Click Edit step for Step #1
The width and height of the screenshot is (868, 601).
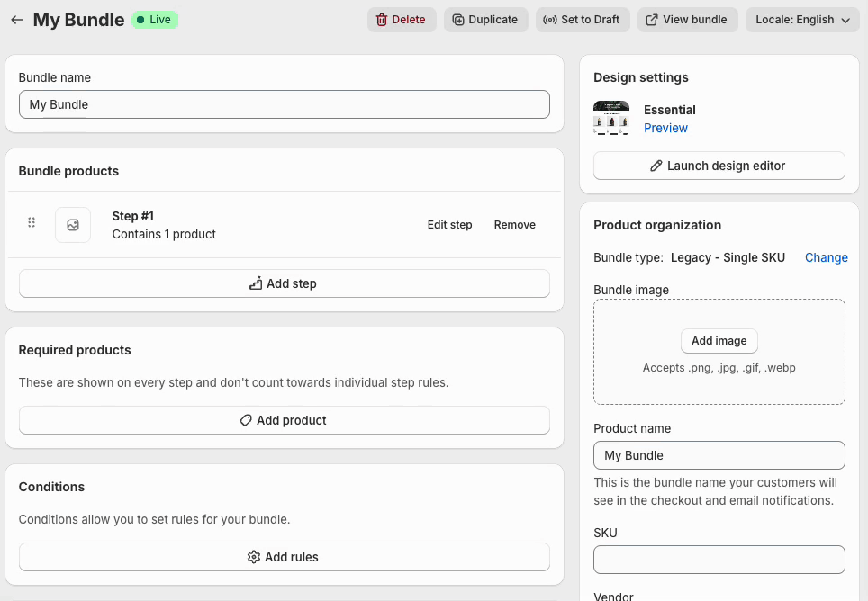coord(449,225)
